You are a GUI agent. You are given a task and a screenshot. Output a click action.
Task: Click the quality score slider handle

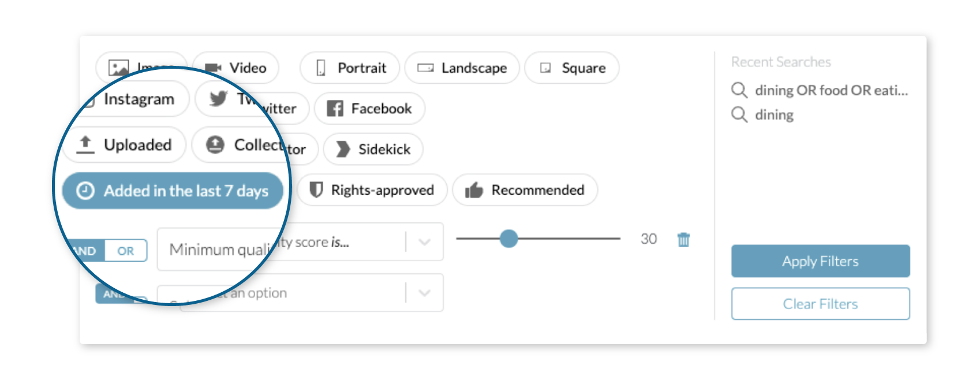(508, 239)
